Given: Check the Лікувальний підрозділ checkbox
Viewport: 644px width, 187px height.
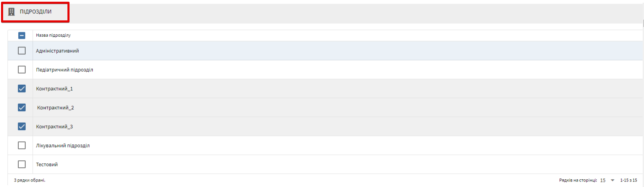Looking at the screenshot, I should [x=22, y=146].
